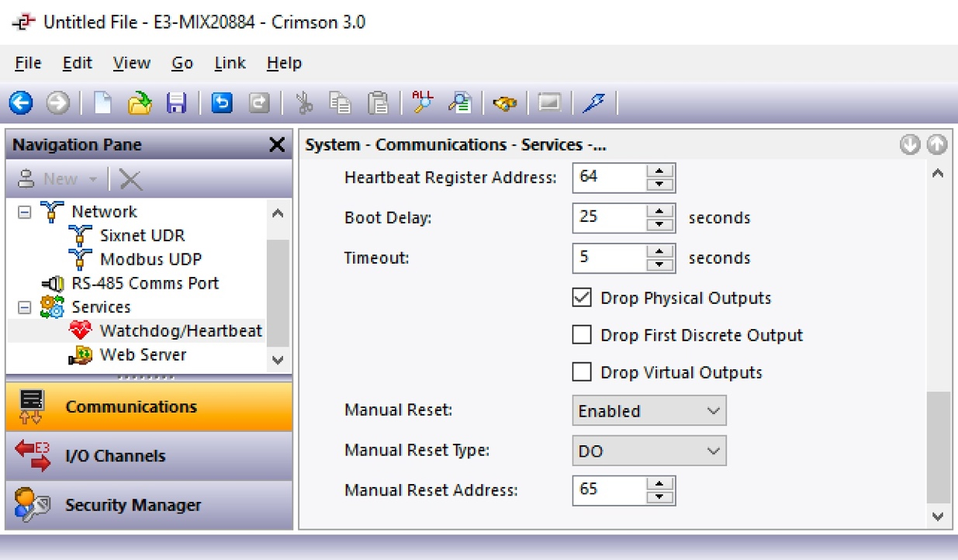Select Modbus UDP in the tree

coord(150,259)
